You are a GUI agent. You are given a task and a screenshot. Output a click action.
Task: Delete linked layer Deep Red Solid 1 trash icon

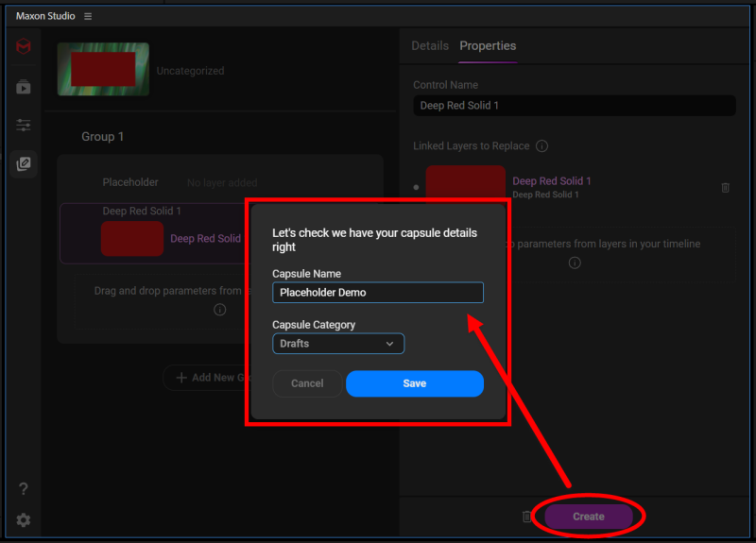coord(725,187)
